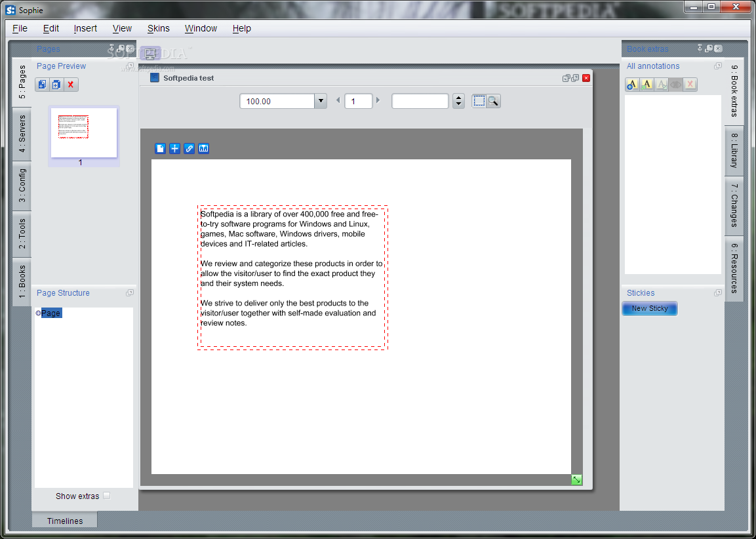The width and height of the screenshot is (756, 539).
Task: Click the dimmed third annotation icon
Action: (661, 85)
